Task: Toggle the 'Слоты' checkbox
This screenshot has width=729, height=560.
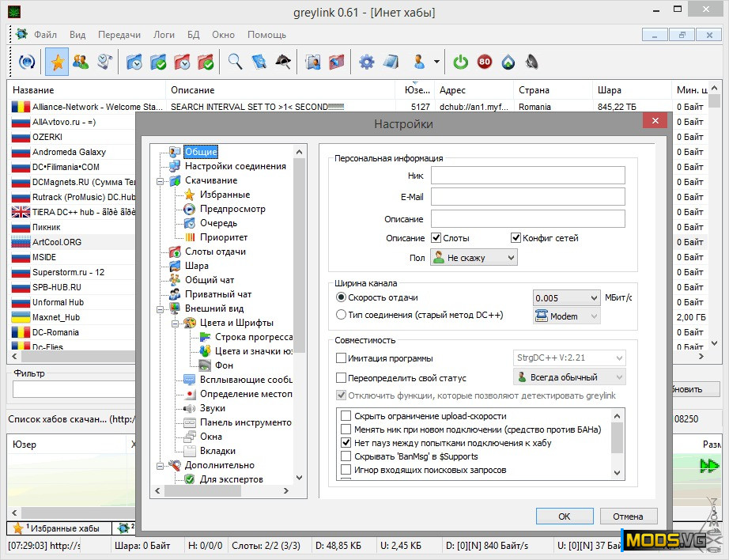Action: [436, 238]
